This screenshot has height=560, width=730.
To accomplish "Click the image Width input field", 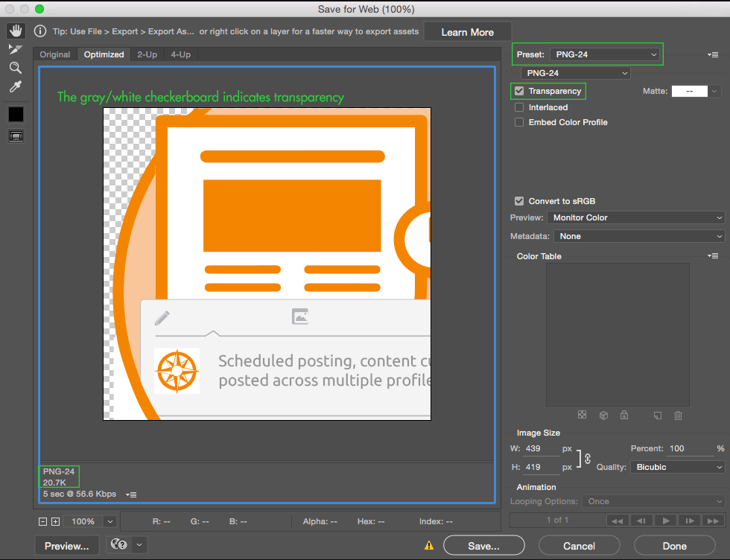I will (541, 449).
